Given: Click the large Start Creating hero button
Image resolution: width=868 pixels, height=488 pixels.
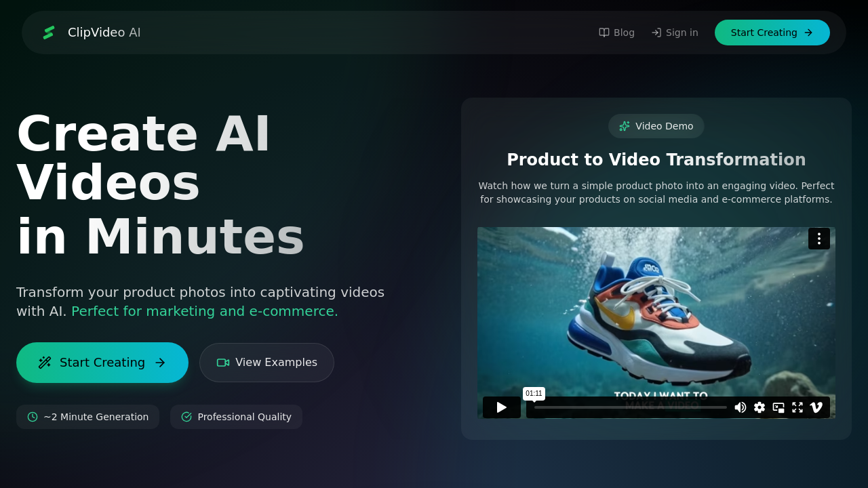Looking at the screenshot, I should pos(102,363).
